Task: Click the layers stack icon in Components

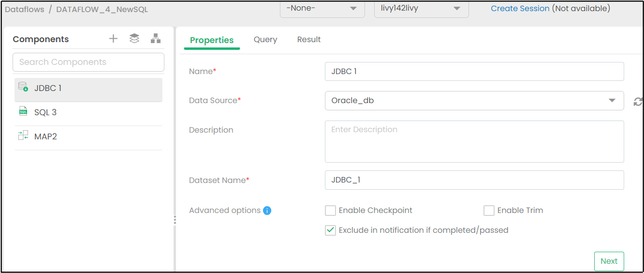Action: point(134,39)
